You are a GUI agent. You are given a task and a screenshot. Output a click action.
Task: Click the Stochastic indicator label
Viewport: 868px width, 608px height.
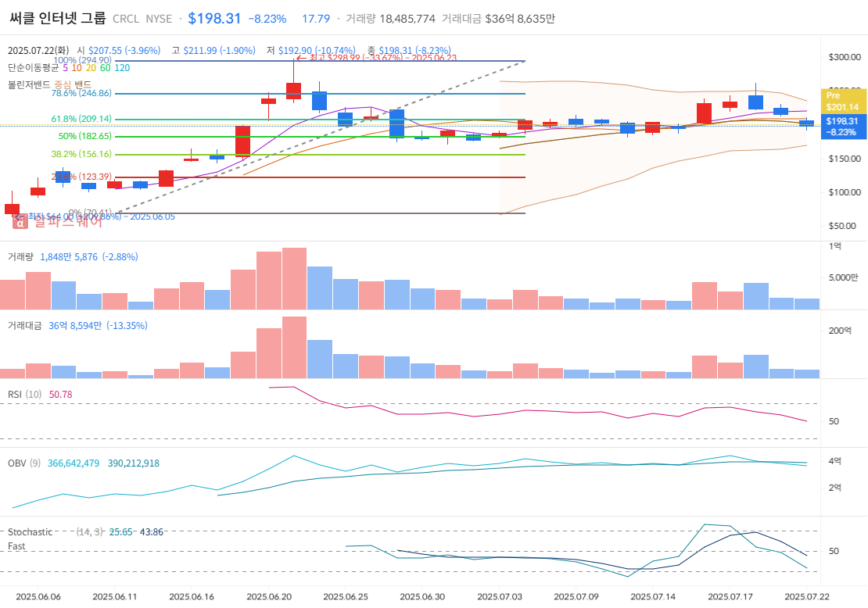click(x=30, y=532)
